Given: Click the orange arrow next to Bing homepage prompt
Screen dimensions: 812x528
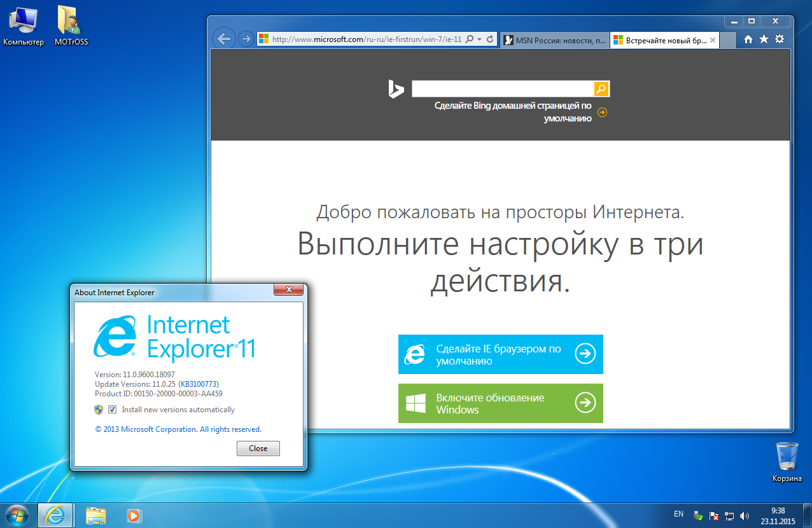Looking at the screenshot, I should (x=602, y=113).
